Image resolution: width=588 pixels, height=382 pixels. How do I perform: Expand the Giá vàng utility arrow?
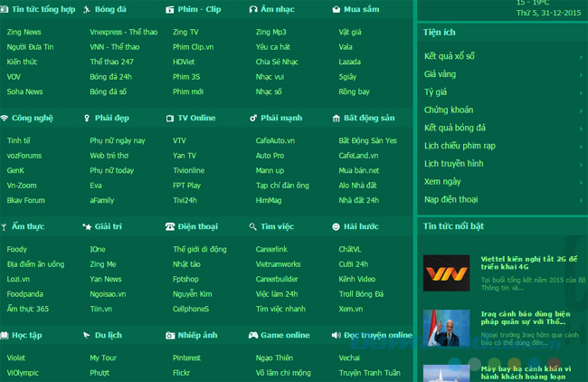pos(581,74)
